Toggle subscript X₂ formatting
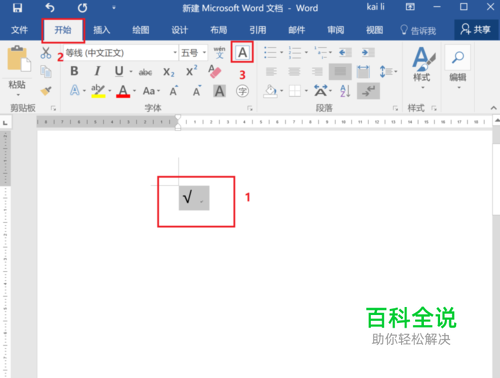This screenshot has height=378, width=500. tap(169, 72)
